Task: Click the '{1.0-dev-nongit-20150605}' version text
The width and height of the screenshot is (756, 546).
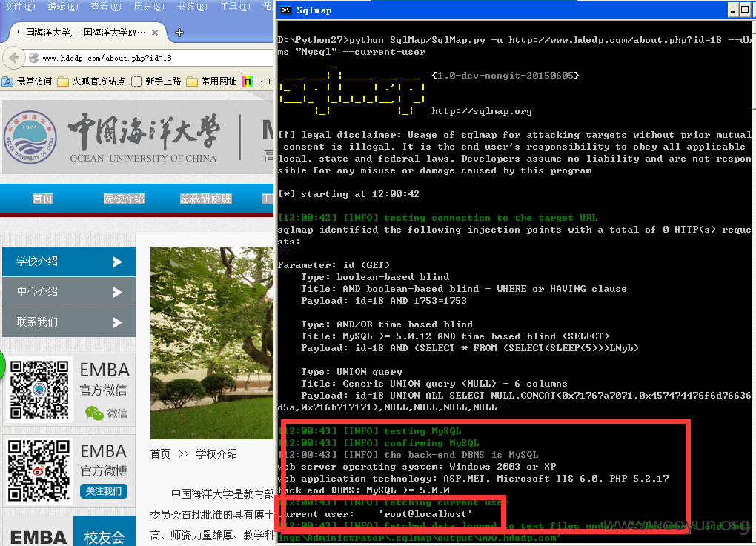Action: click(505, 76)
